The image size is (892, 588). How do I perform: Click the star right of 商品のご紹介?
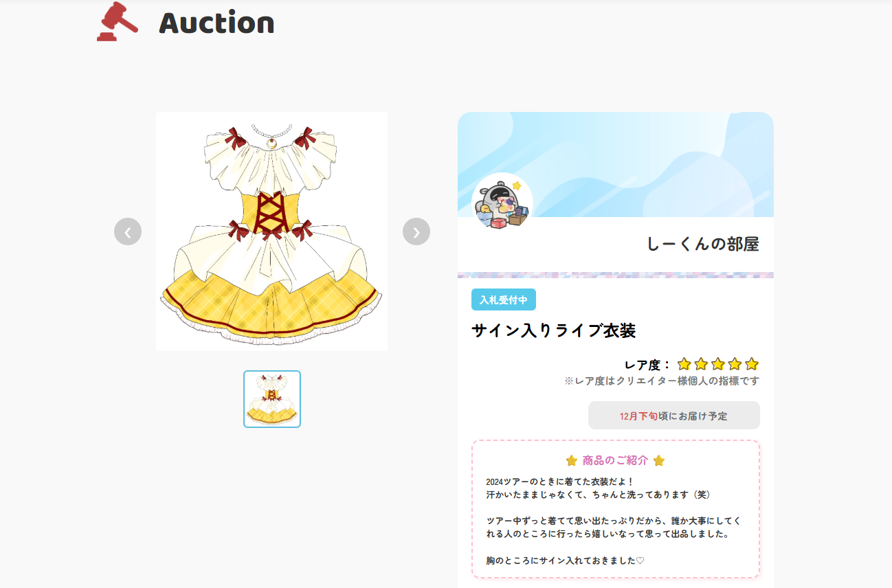click(x=659, y=461)
